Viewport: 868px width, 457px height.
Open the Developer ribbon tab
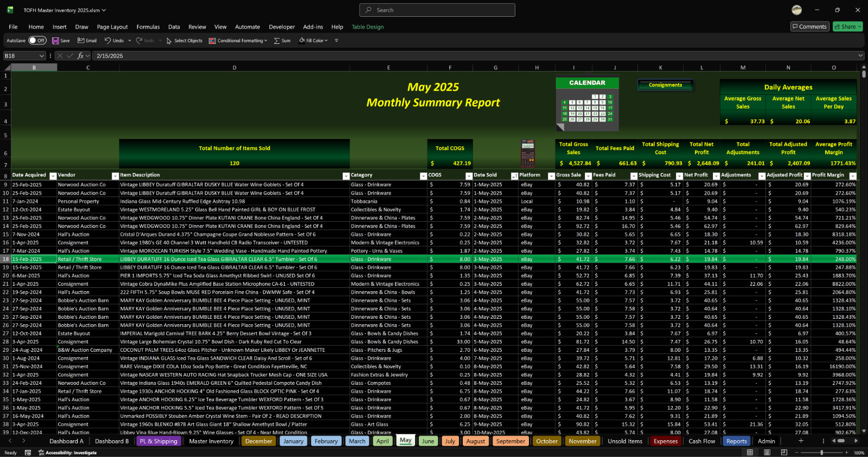point(282,27)
